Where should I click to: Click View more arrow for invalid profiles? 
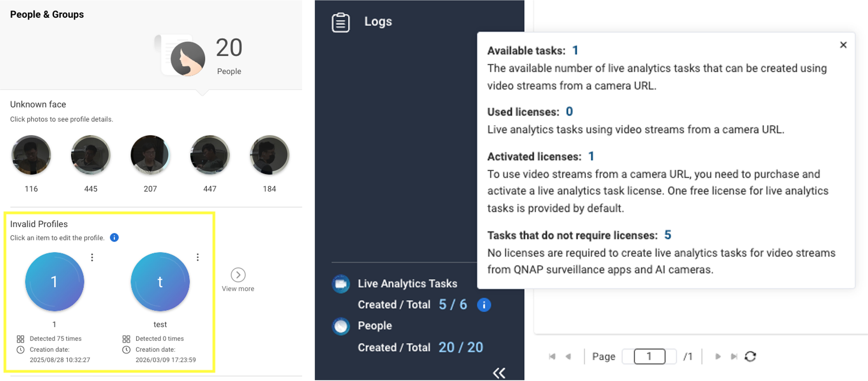[238, 275]
